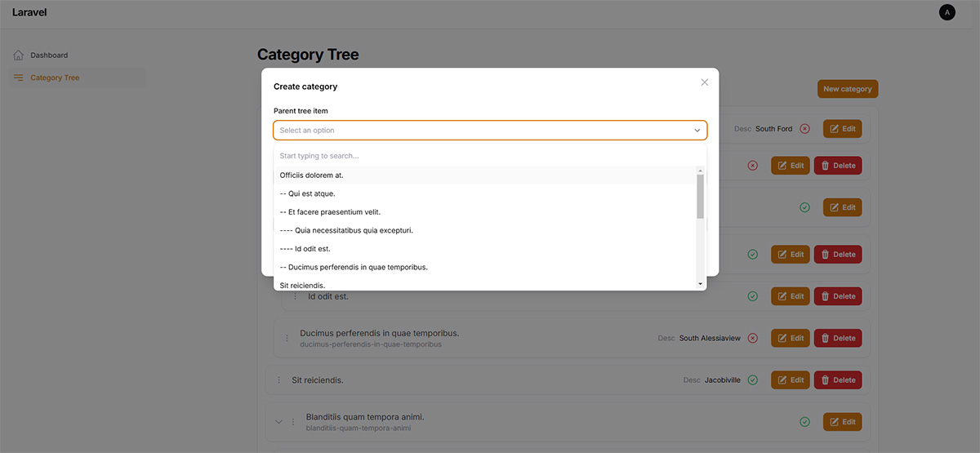Click the Dashboard home icon
Viewport: 980px width, 453px height.
[x=18, y=56]
